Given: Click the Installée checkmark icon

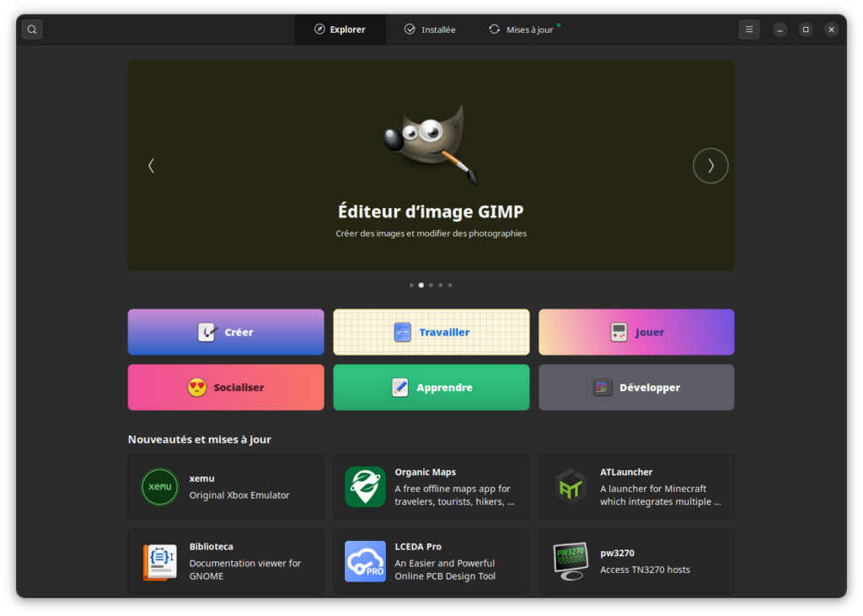Looking at the screenshot, I should coord(410,29).
